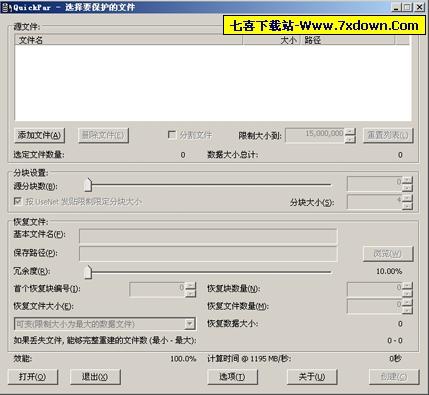Click the 重置列表 button
This screenshot has width=429, height=395.
[388, 135]
